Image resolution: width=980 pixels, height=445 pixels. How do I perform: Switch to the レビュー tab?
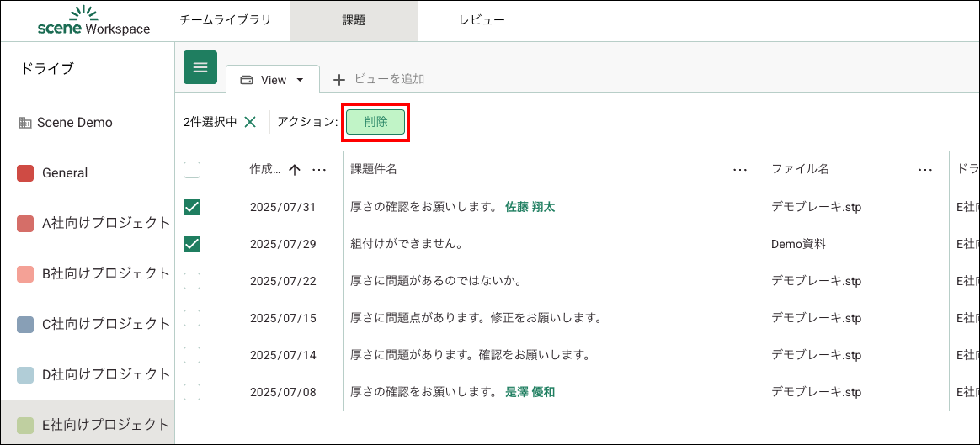pos(482,20)
